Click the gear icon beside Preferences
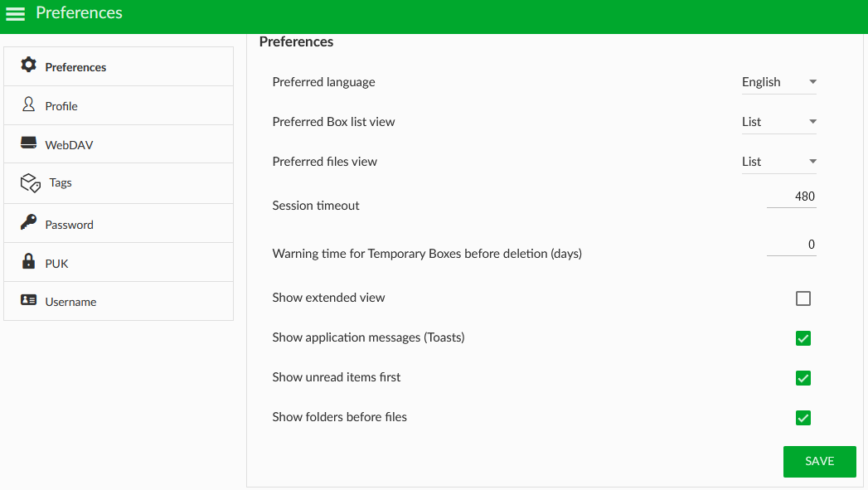The image size is (868, 490). click(29, 65)
